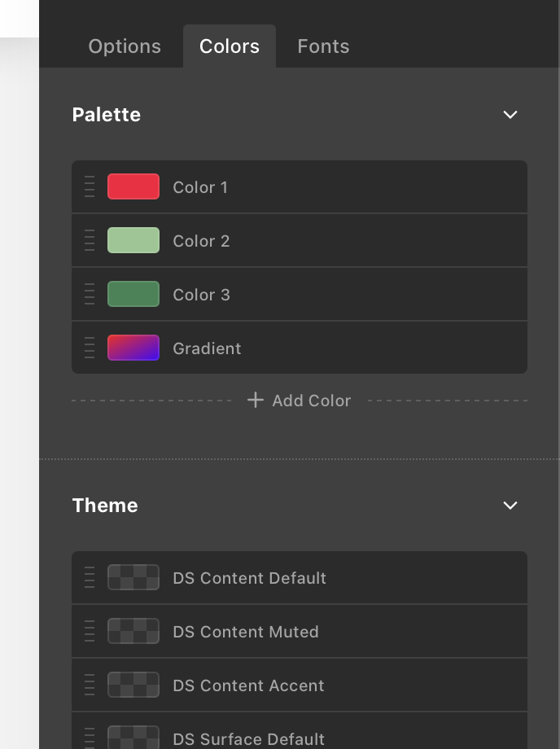This screenshot has height=749, width=560.
Task: Open the light green Color 2 swatch
Action: coord(133,241)
